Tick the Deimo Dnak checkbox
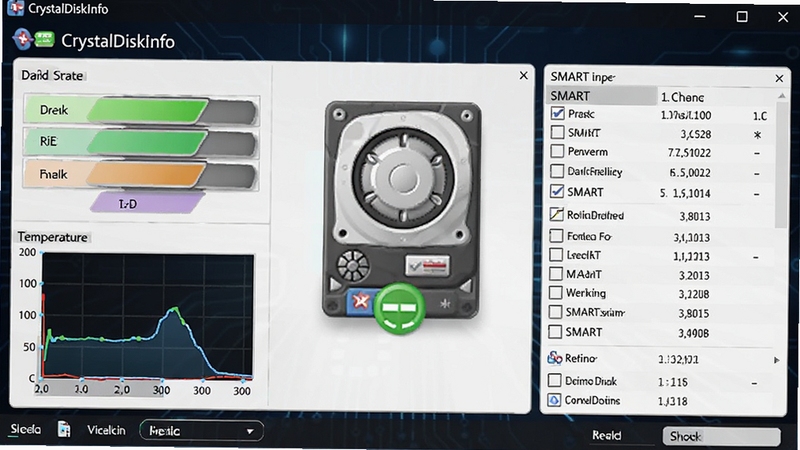The height and width of the screenshot is (450, 800). coord(555,380)
